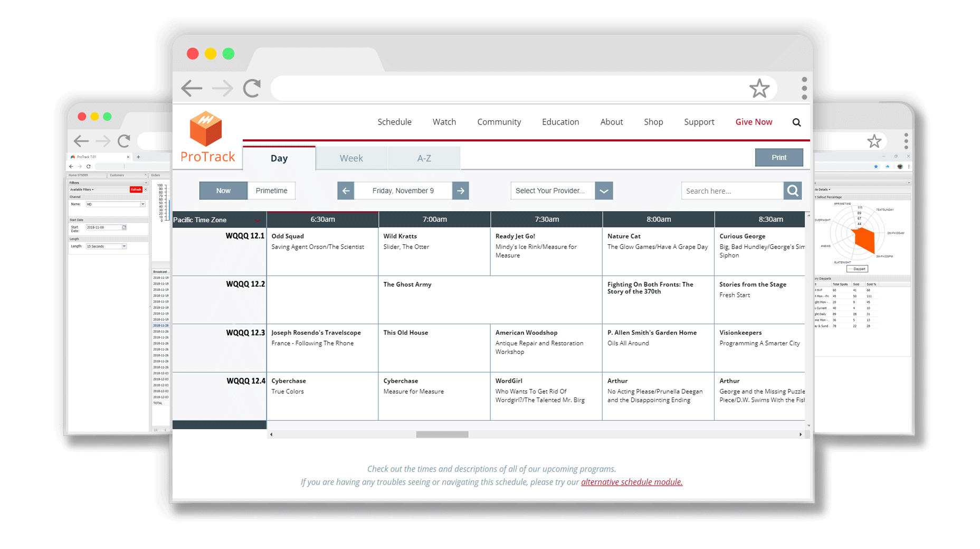Open new tab with plus in left window

click(138, 157)
